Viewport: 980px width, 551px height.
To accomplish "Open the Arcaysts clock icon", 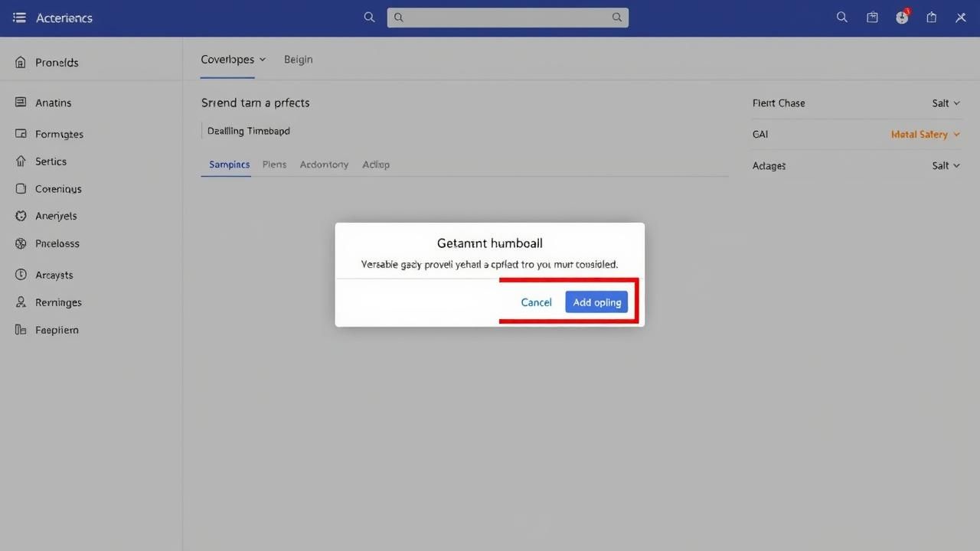I will point(21,275).
